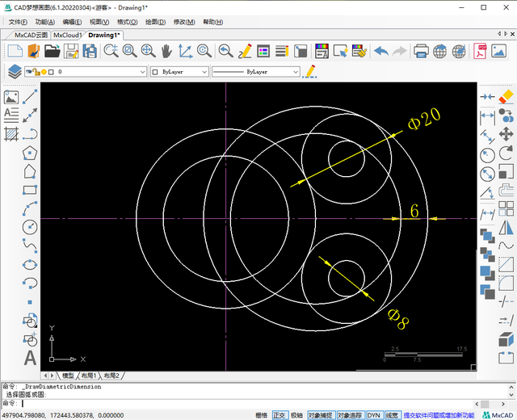Select the large text A tool

click(30, 358)
